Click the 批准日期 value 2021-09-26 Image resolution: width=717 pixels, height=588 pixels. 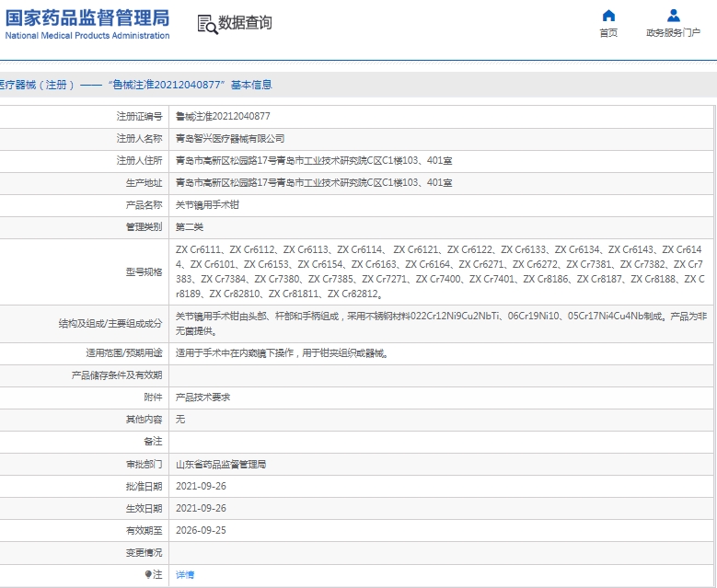201,486
